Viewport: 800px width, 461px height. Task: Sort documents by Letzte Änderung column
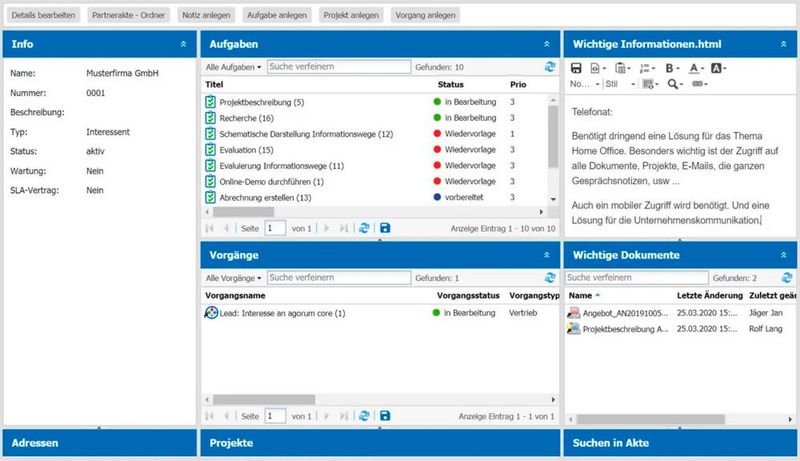pyautogui.click(x=710, y=295)
